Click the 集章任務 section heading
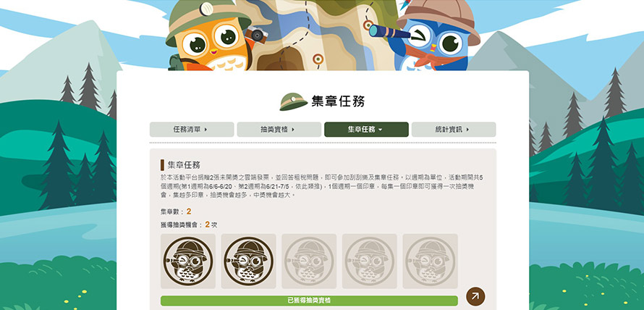The image size is (644, 310). coord(184,165)
